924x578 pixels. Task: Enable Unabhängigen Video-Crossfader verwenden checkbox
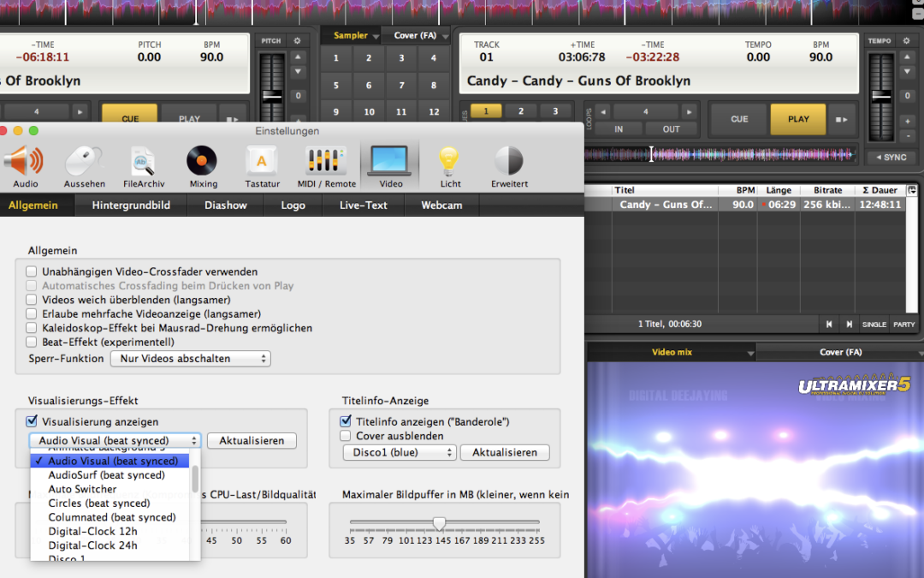(x=32, y=271)
